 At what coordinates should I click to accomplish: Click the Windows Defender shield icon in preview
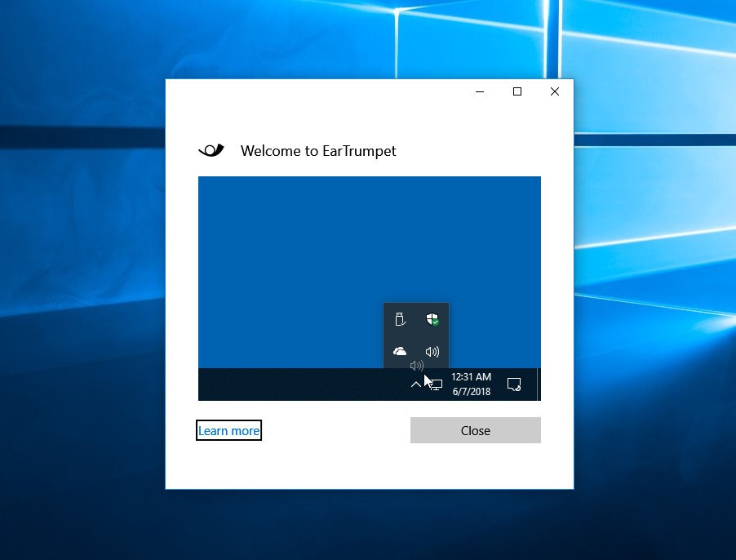[x=432, y=319]
